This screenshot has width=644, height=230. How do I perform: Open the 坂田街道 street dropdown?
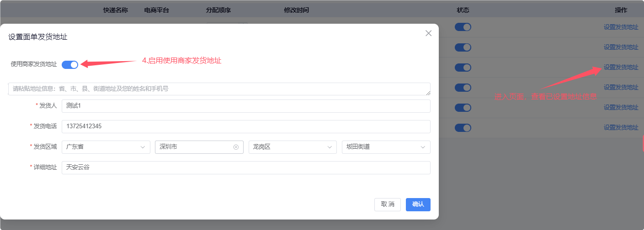coord(386,147)
